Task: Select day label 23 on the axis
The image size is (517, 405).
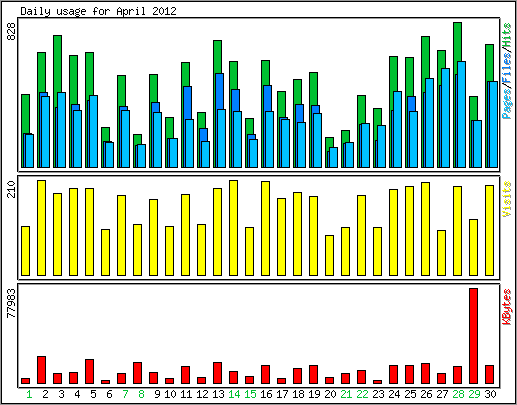Action: pyautogui.click(x=378, y=395)
